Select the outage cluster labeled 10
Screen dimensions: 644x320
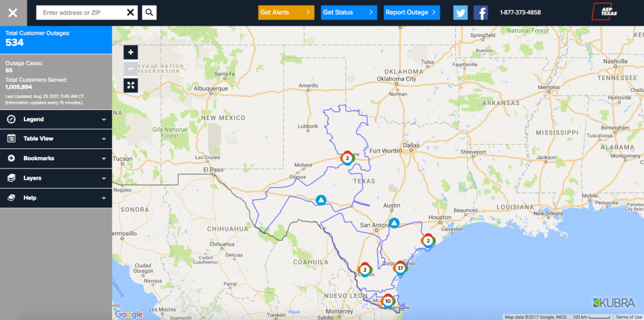pyautogui.click(x=387, y=301)
